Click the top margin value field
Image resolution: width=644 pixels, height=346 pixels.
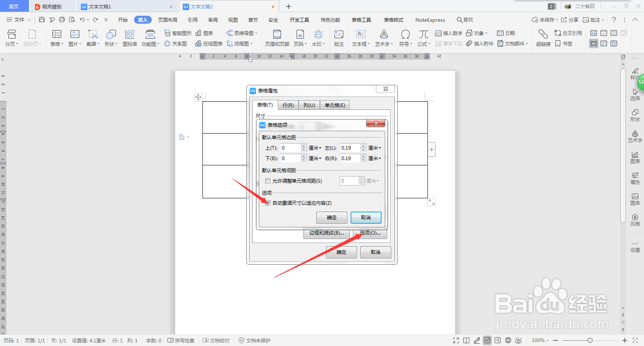pyautogui.click(x=291, y=148)
